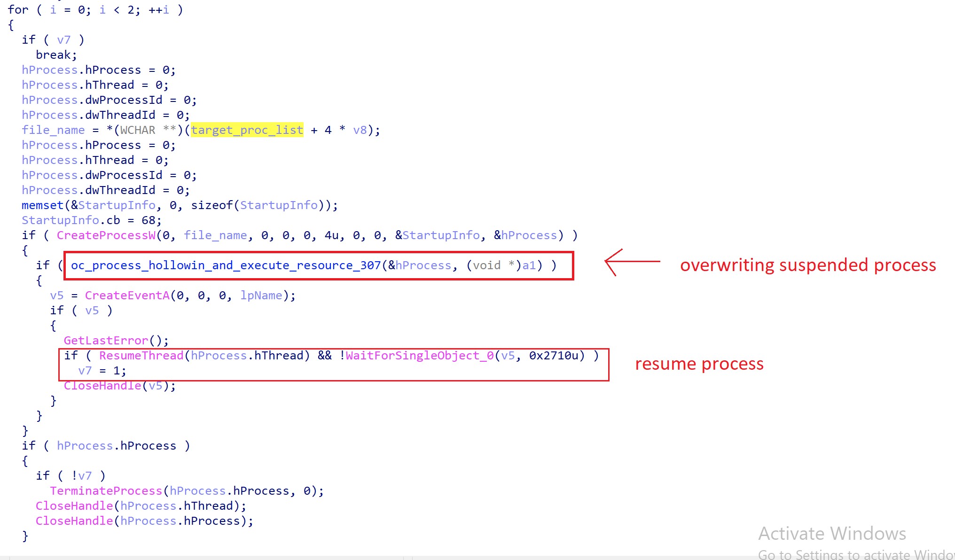Viewport: 955px width, 560px height.
Task: Open oc_process_hollowin_and_execute_resource_307 function name
Action: pos(226,265)
